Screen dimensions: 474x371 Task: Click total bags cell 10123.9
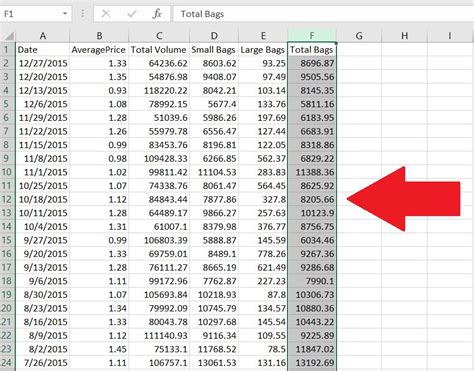(x=312, y=213)
